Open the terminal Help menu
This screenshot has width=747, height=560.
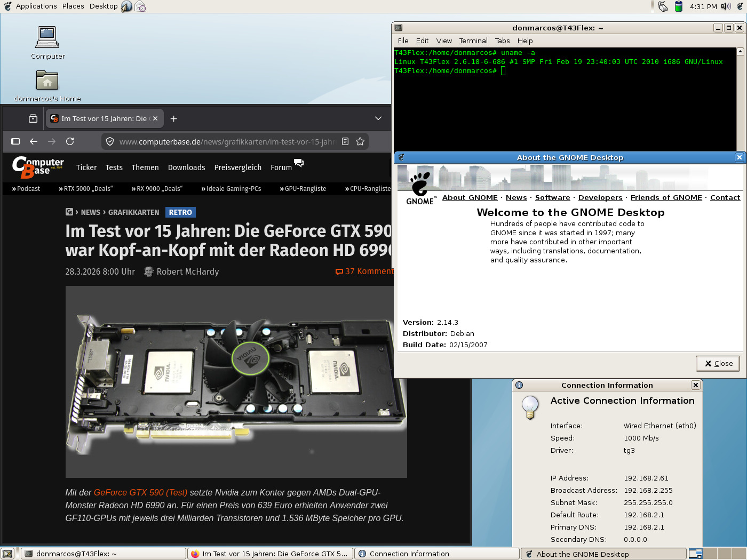point(525,41)
